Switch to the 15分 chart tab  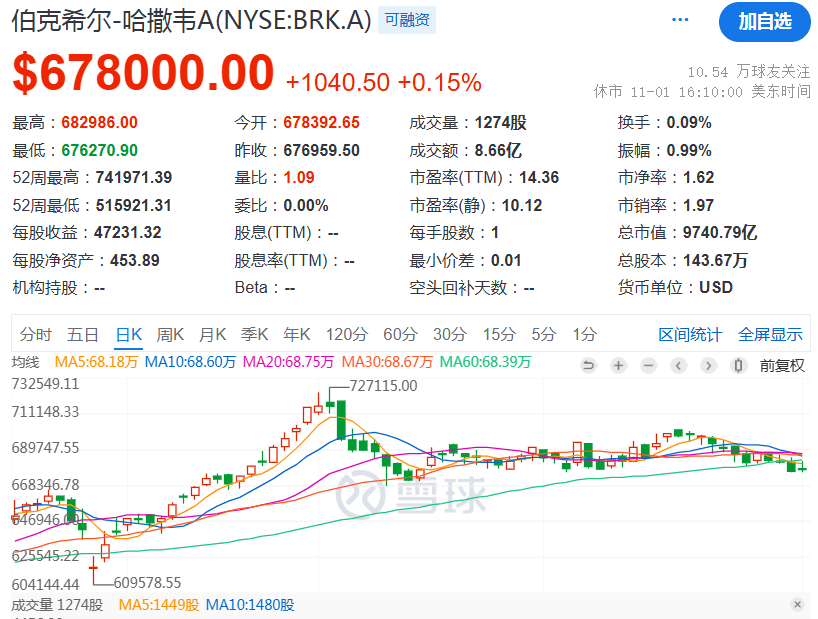click(500, 334)
